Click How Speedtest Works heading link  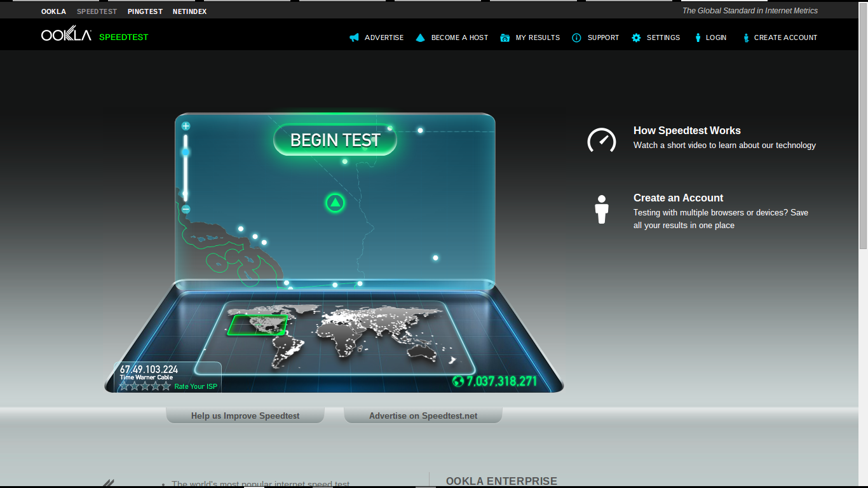tap(687, 130)
